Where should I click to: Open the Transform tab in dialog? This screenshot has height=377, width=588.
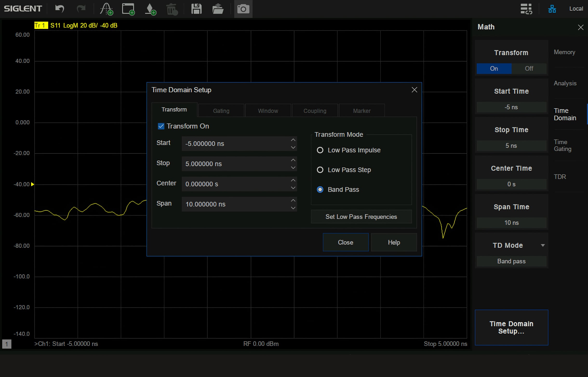174,110
